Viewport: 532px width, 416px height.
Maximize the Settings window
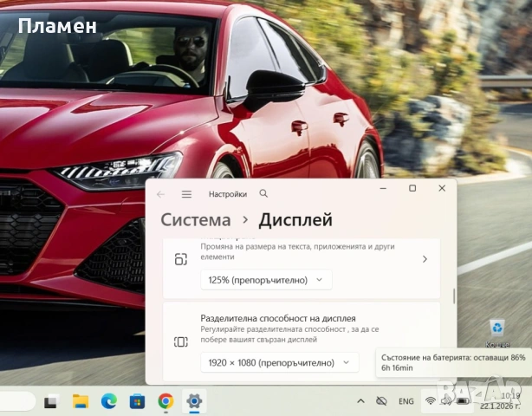pos(412,188)
